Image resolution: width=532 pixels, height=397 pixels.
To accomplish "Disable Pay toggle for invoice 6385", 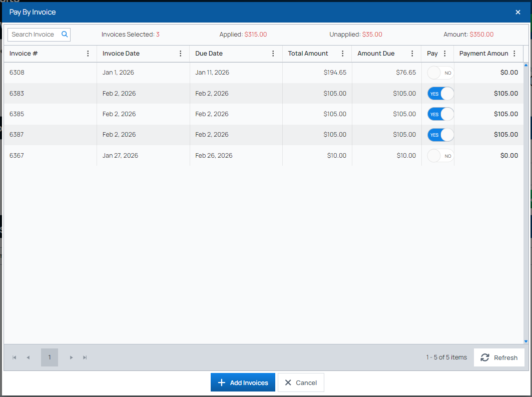I will (x=440, y=114).
